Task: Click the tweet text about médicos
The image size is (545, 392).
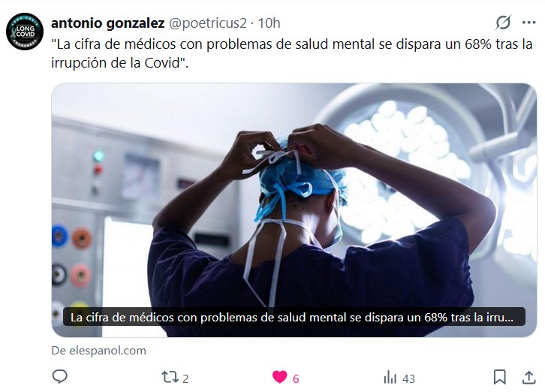Action: tap(291, 53)
